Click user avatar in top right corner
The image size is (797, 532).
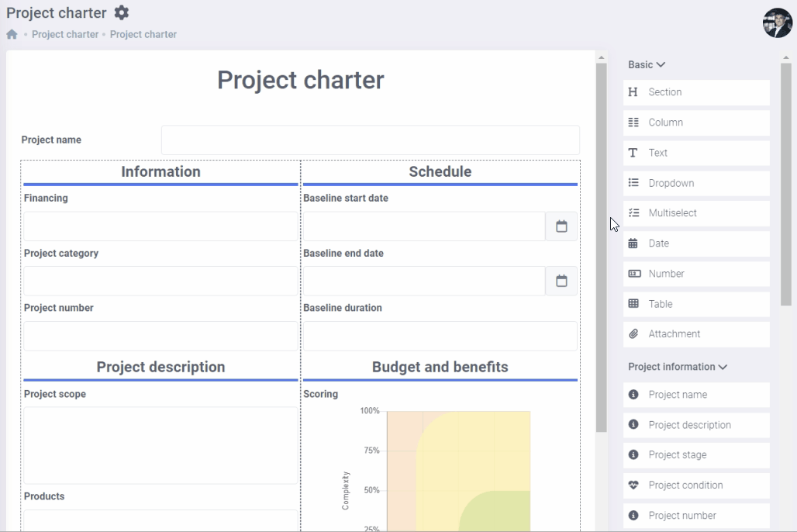click(x=777, y=23)
